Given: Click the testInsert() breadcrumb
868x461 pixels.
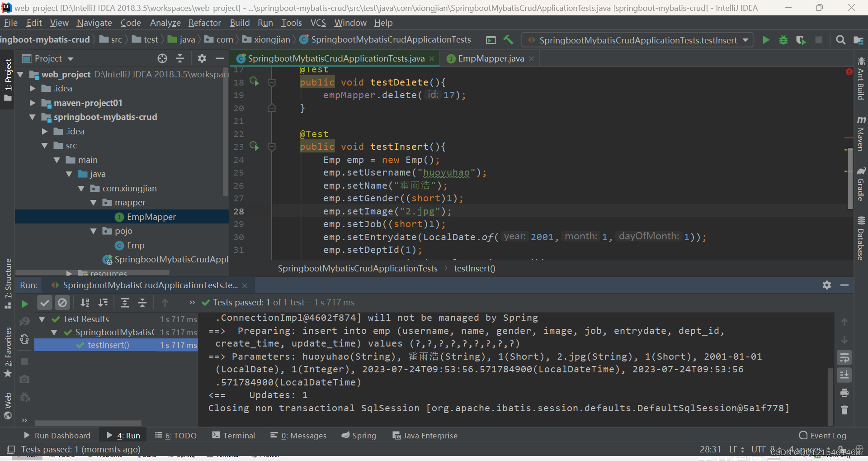Looking at the screenshot, I should [474, 268].
